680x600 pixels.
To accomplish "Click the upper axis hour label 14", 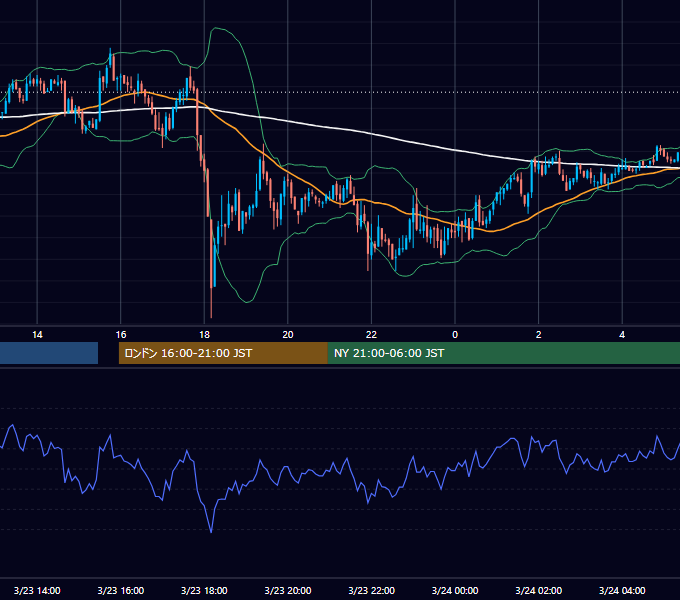I will [37, 335].
